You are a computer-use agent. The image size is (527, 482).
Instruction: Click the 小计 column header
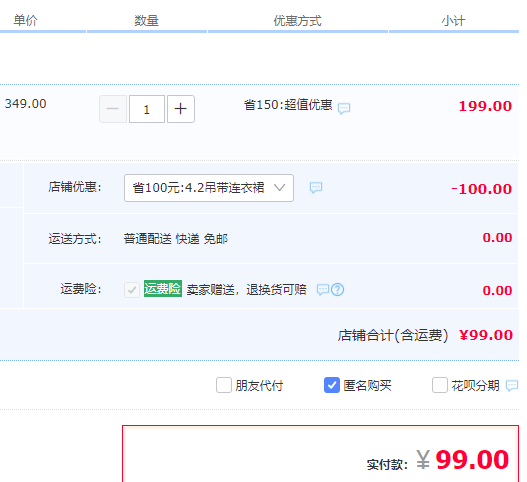point(453,21)
